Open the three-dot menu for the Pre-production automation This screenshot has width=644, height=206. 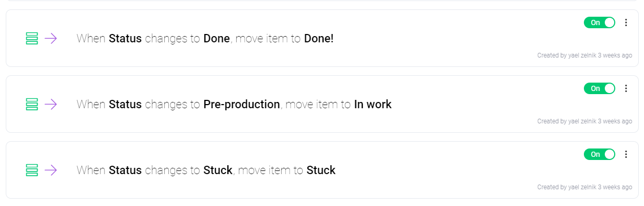(x=626, y=88)
